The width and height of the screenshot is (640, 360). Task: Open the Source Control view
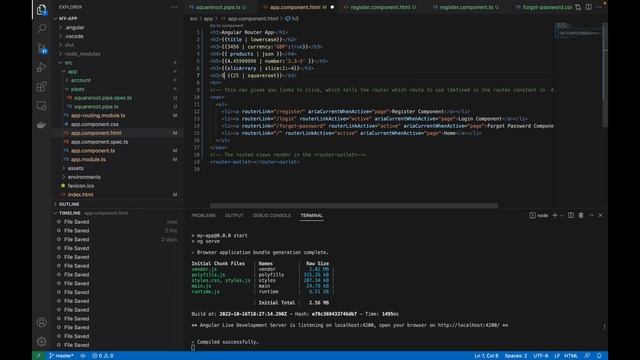pyautogui.click(x=42, y=48)
